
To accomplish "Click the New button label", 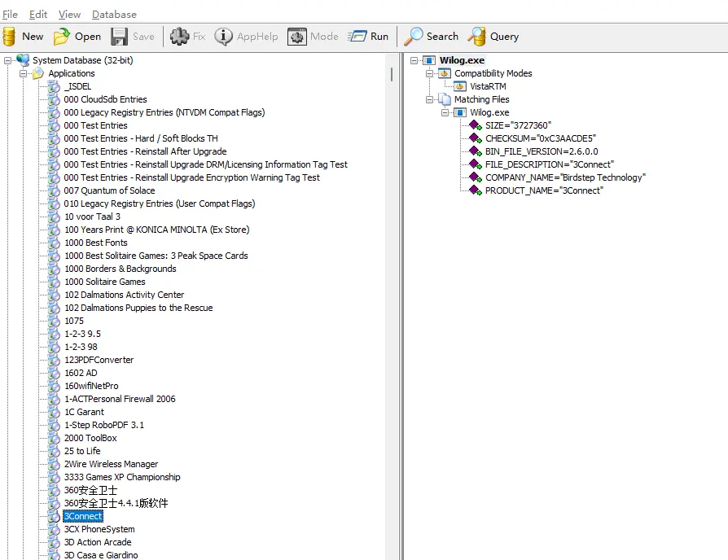I will tap(33, 37).
